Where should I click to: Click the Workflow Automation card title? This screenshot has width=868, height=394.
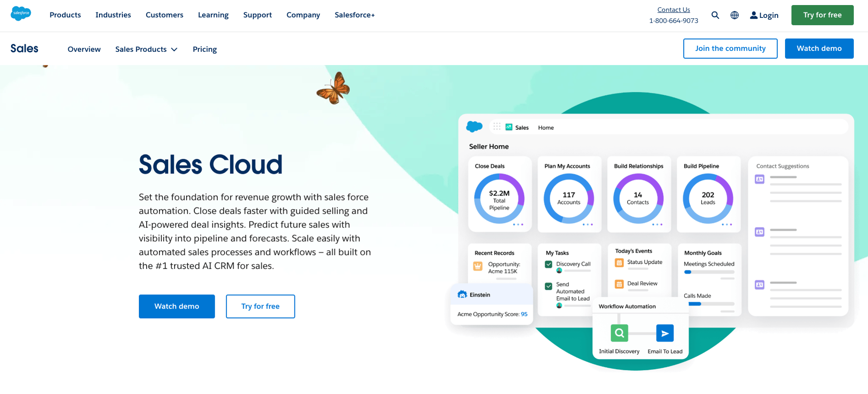click(x=627, y=306)
